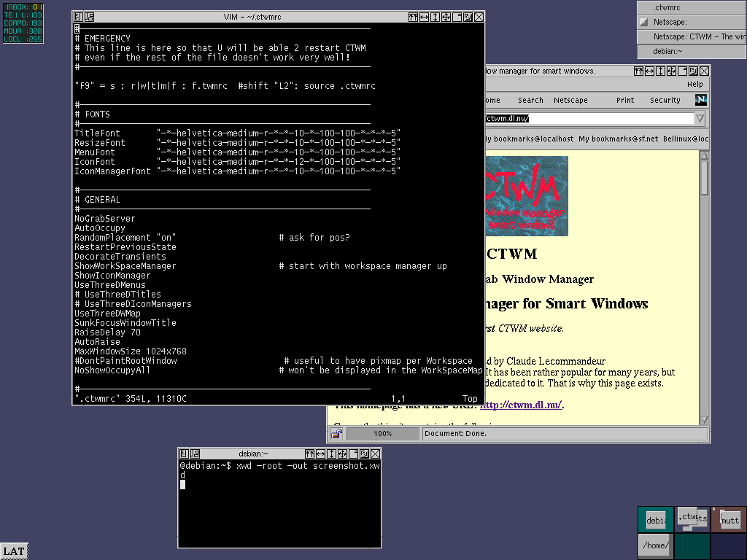747x560 pixels.
Task: Click the Netscape N logo throbber
Action: 701,100
